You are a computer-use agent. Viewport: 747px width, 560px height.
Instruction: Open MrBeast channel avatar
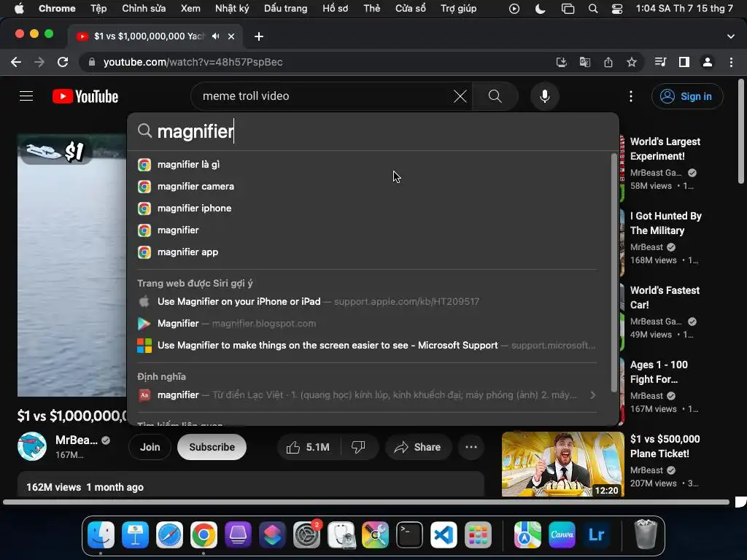tap(32, 447)
